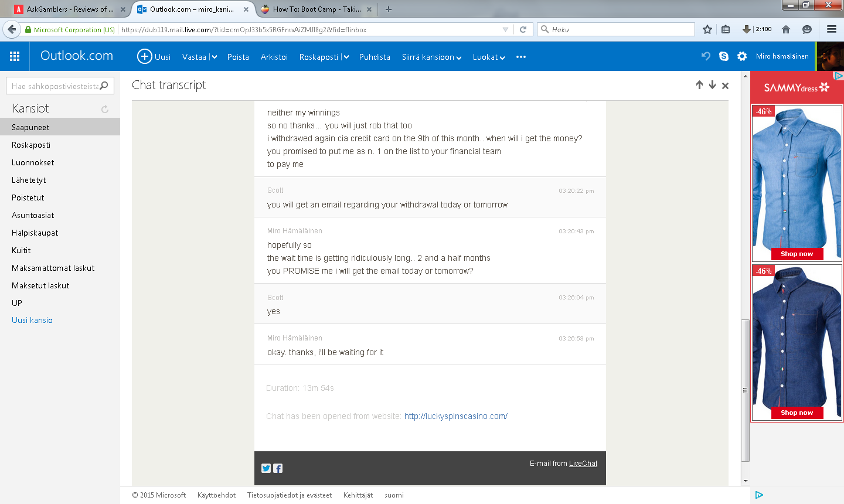This screenshot has width=844, height=504.
Task: Open the Roskaposti folder in sidebar
Action: pos(60,145)
